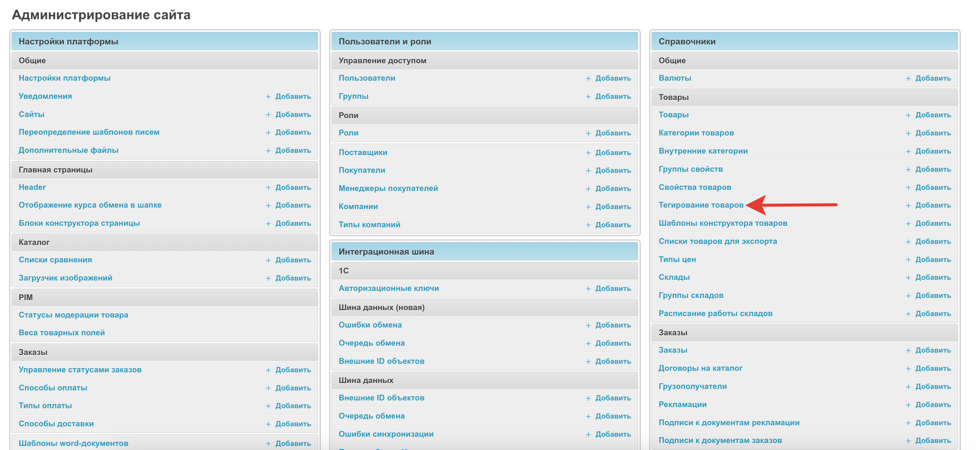Viewport: 980px width, 450px height.
Task: Click the plus icon beside Header
Action: point(268,188)
